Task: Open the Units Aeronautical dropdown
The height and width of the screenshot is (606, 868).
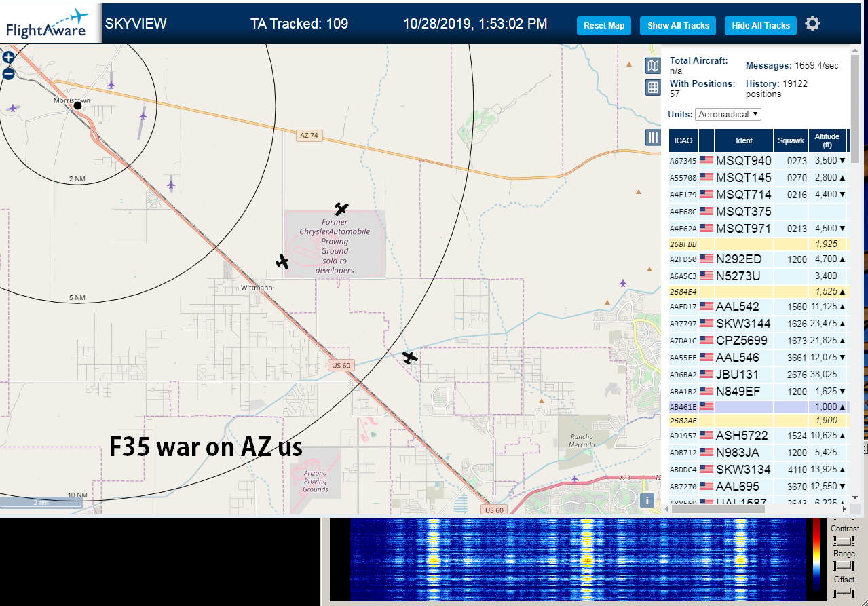Action: [728, 114]
